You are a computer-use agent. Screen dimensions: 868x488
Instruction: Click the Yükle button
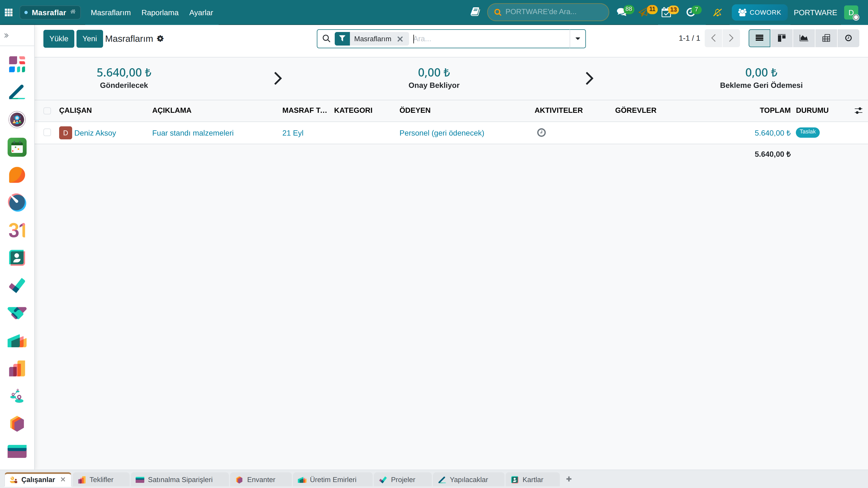(59, 38)
